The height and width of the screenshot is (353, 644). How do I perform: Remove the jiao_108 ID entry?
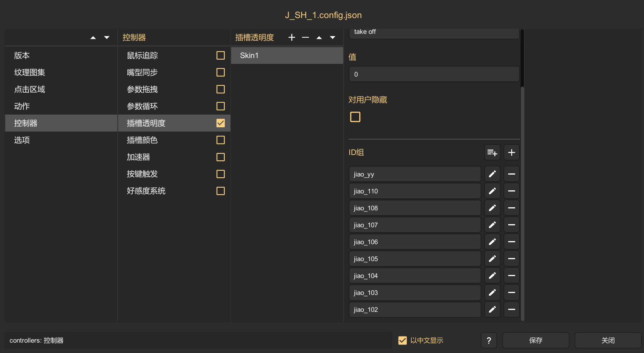coord(512,208)
